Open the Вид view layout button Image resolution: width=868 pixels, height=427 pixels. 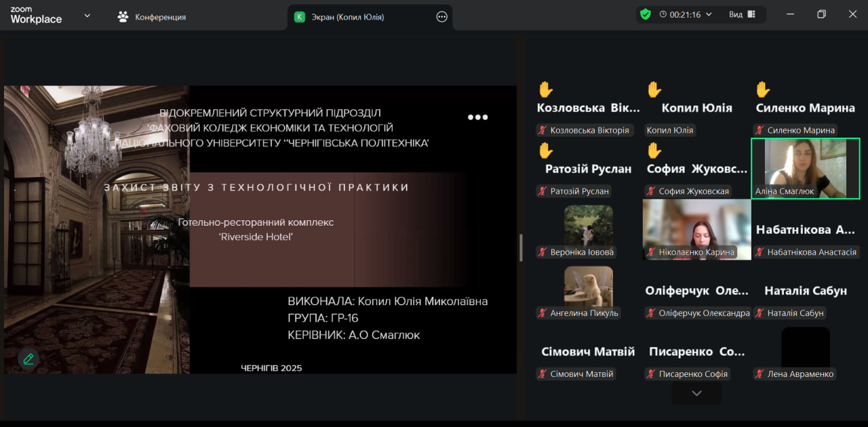tap(742, 14)
